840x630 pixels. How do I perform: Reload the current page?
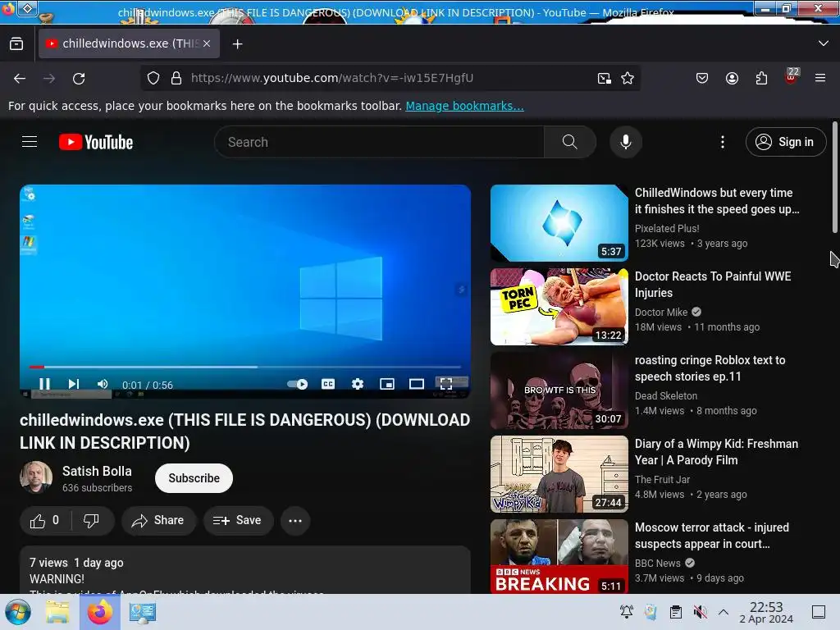(x=79, y=78)
